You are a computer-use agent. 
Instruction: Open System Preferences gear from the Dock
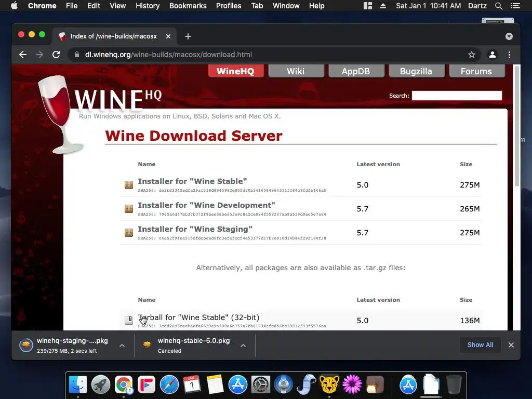pos(261,385)
